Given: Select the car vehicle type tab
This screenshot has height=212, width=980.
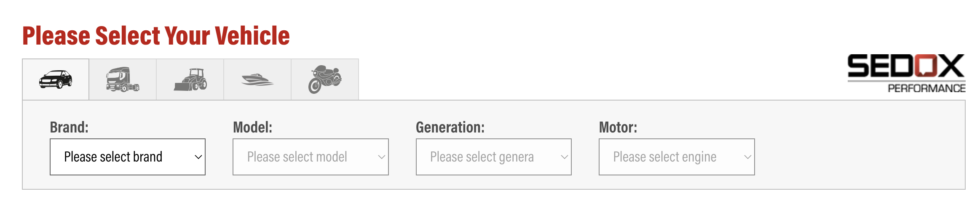Looking at the screenshot, I should coord(56,79).
